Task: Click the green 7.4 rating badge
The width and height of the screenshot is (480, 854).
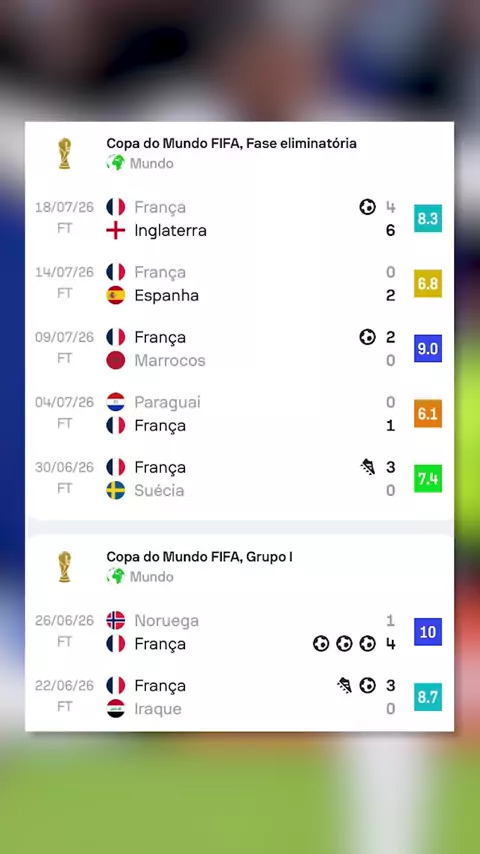Action: pos(428,478)
